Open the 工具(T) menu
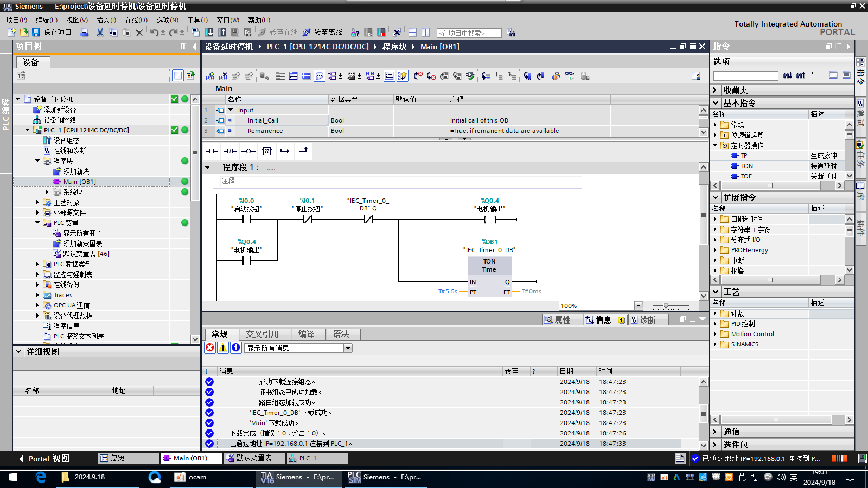Image resolution: width=868 pixels, height=488 pixels. click(197, 20)
